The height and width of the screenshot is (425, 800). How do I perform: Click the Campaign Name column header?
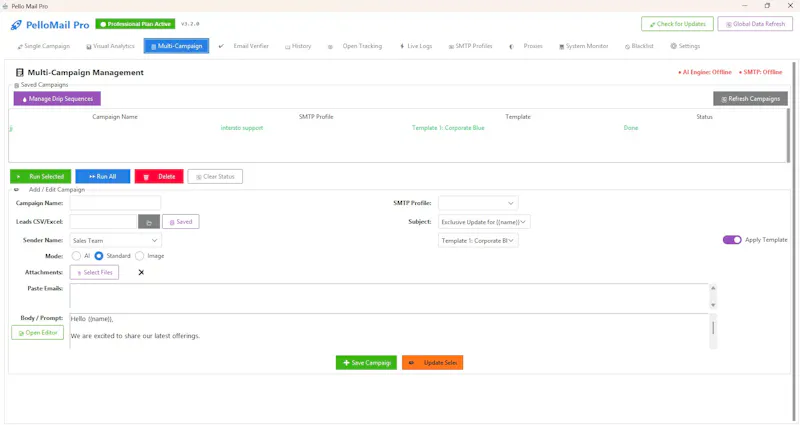[115, 117]
